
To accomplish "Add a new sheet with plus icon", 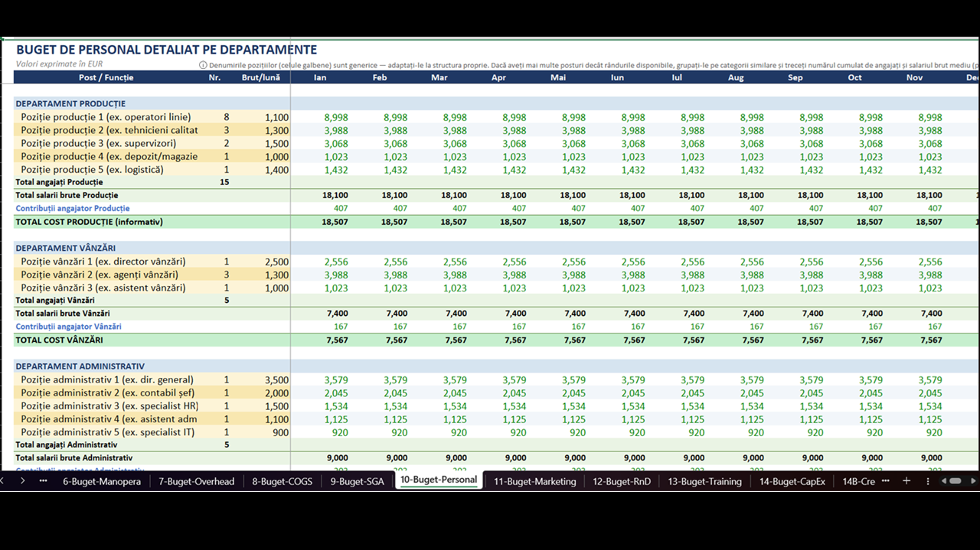I will (906, 481).
